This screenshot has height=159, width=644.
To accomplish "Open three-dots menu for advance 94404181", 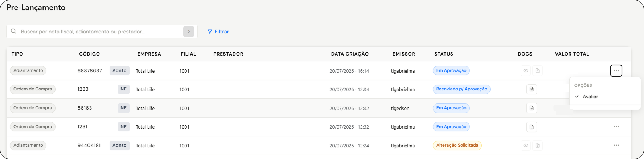I will click(x=616, y=146).
